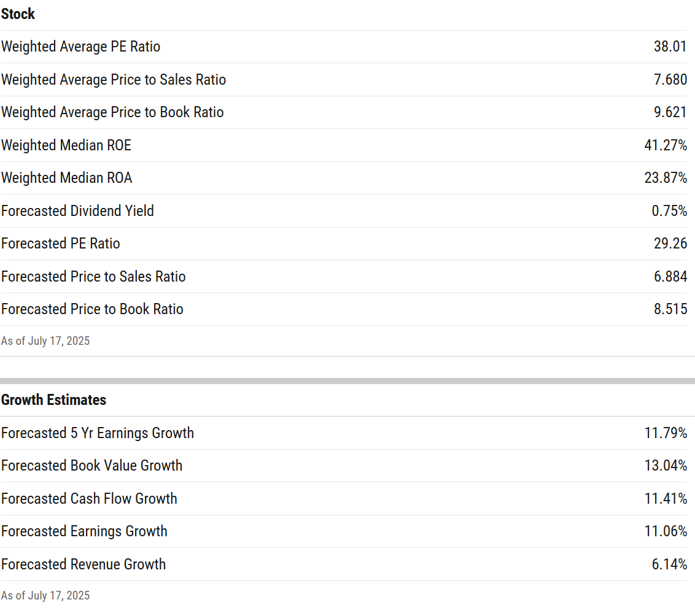Click the 9.621 Price to Book value
Image resolution: width=695 pixels, height=616 pixels.
tap(670, 112)
